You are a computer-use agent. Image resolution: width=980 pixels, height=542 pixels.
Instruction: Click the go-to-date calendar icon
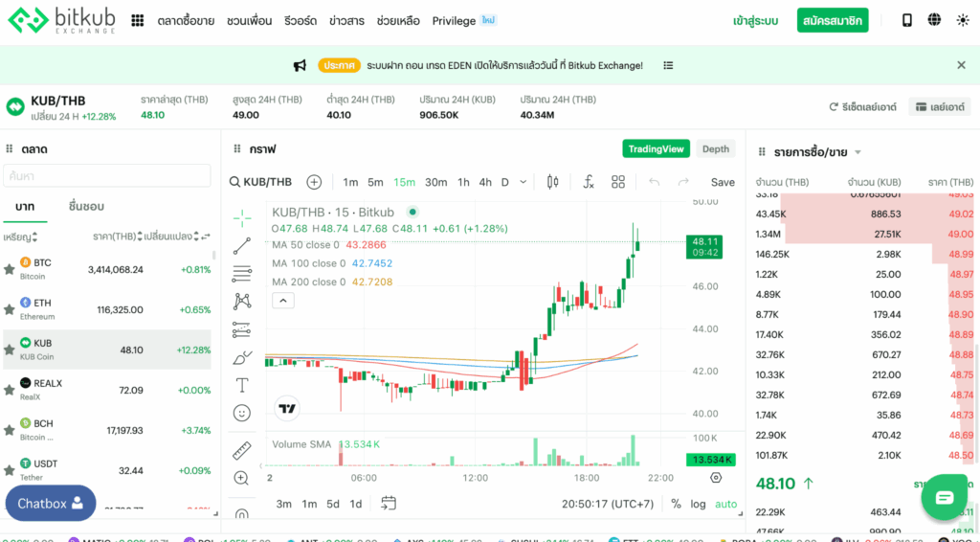tap(389, 504)
